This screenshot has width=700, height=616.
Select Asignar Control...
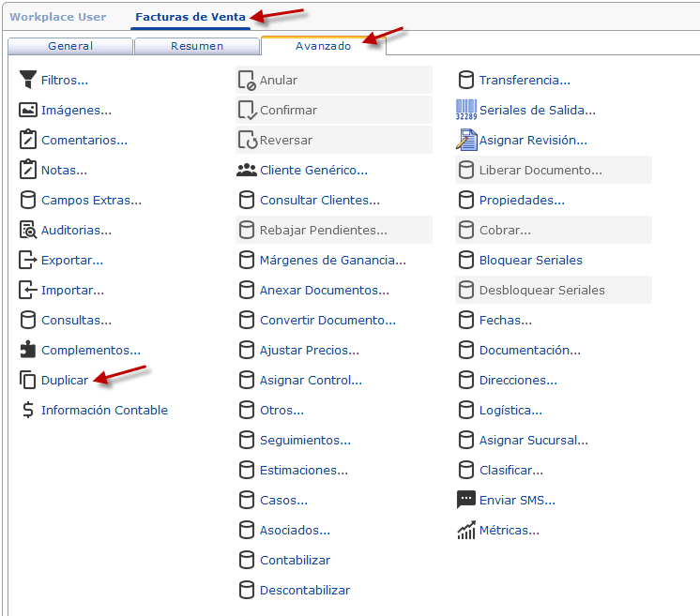point(311,380)
